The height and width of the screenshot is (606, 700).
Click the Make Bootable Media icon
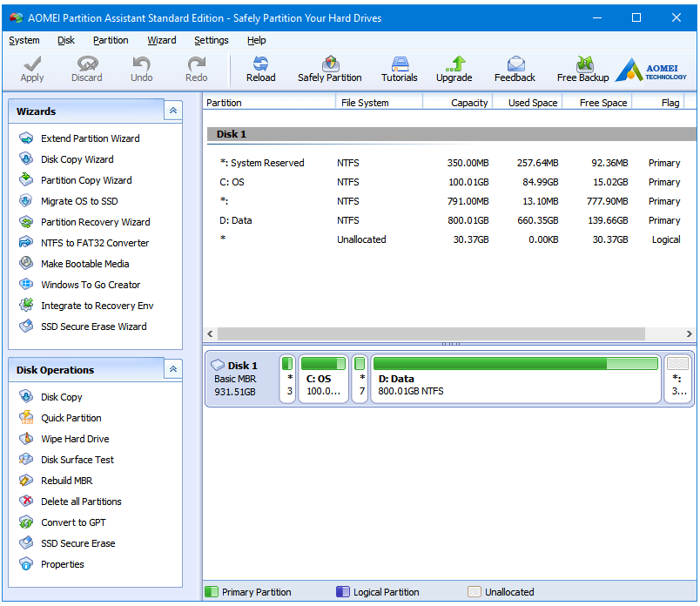pos(26,264)
